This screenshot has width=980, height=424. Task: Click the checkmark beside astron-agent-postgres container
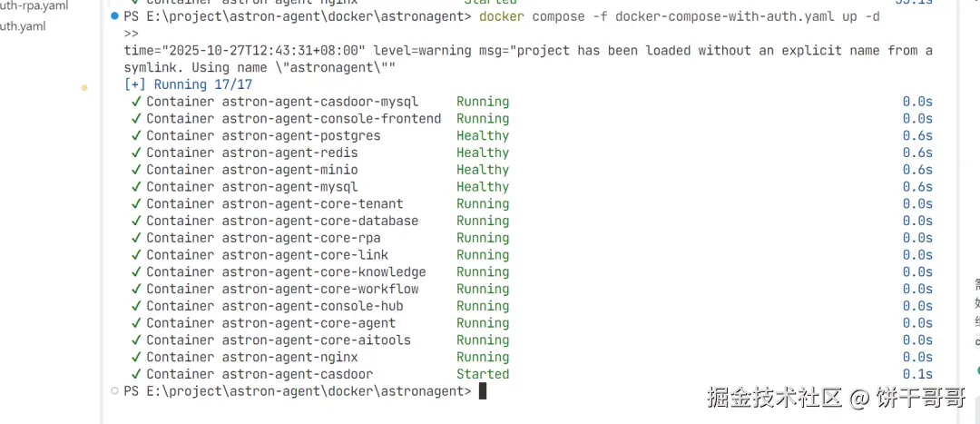136,135
